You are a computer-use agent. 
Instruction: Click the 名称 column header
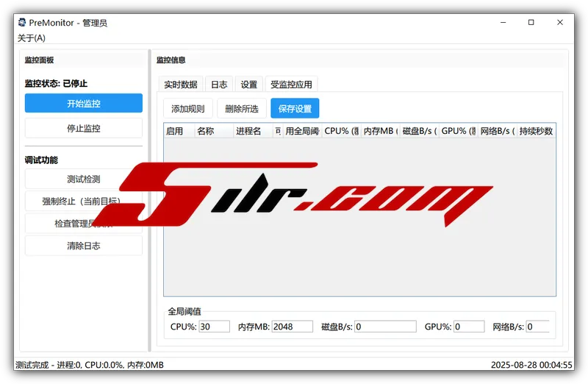pos(214,131)
